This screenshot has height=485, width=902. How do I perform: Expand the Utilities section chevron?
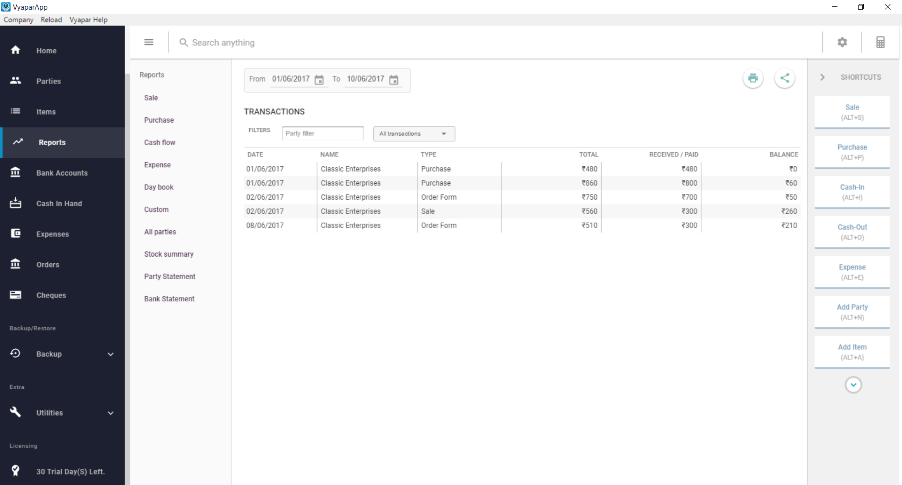pos(110,412)
